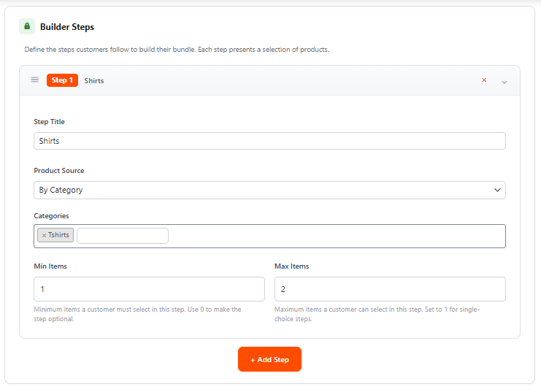Click the category search box next to Tshirts
Viewport: 541px width, 392px height.
pyautogui.click(x=123, y=236)
